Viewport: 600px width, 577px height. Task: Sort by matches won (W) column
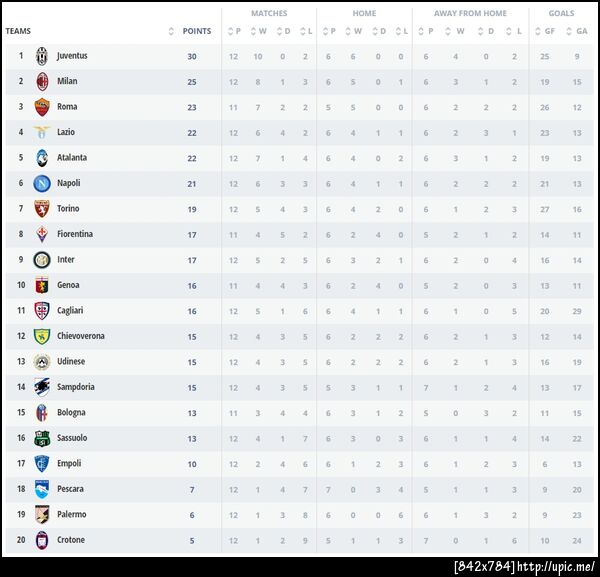[258, 31]
